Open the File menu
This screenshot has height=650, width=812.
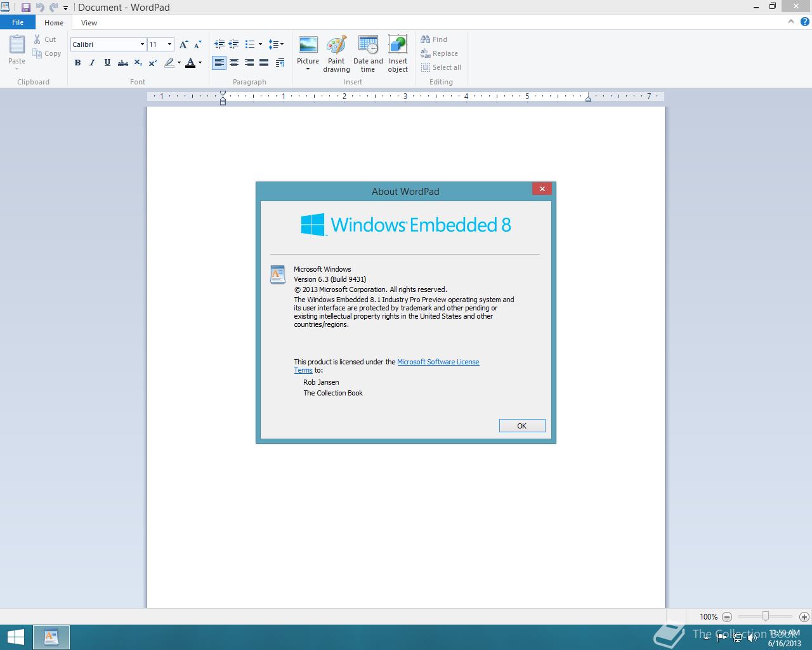click(x=18, y=22)
